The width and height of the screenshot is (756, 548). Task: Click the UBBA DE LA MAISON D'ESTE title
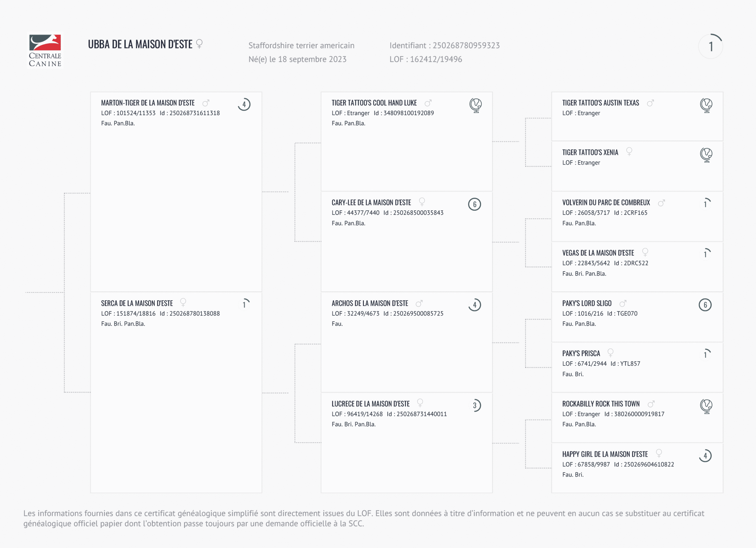coord(140,44)
